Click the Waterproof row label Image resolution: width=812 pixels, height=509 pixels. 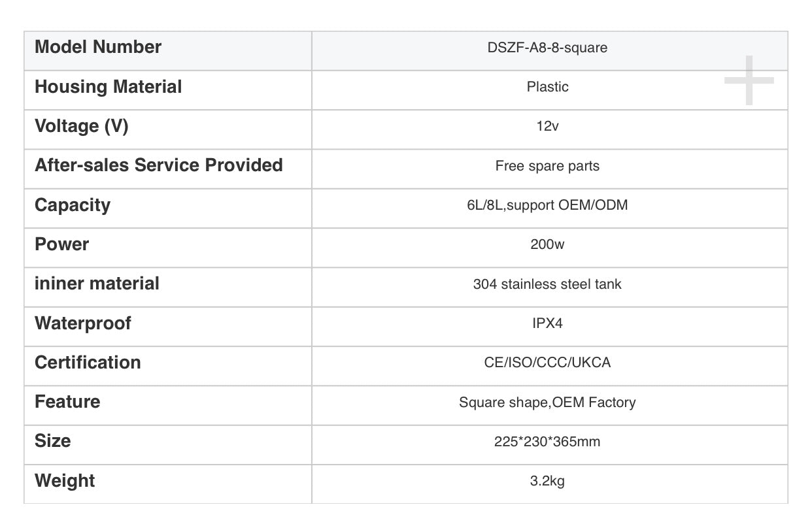83,323
